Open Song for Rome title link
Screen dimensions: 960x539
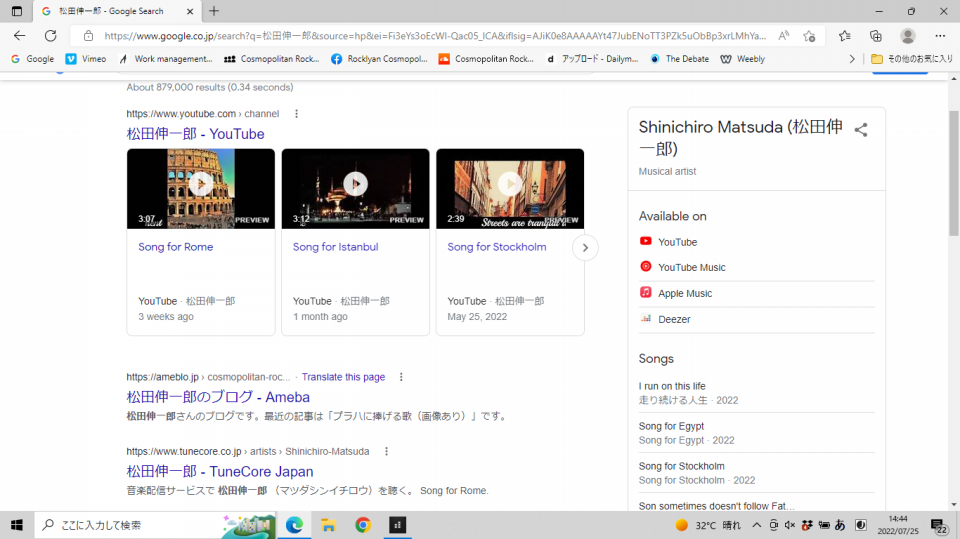(x=176, y=247)
